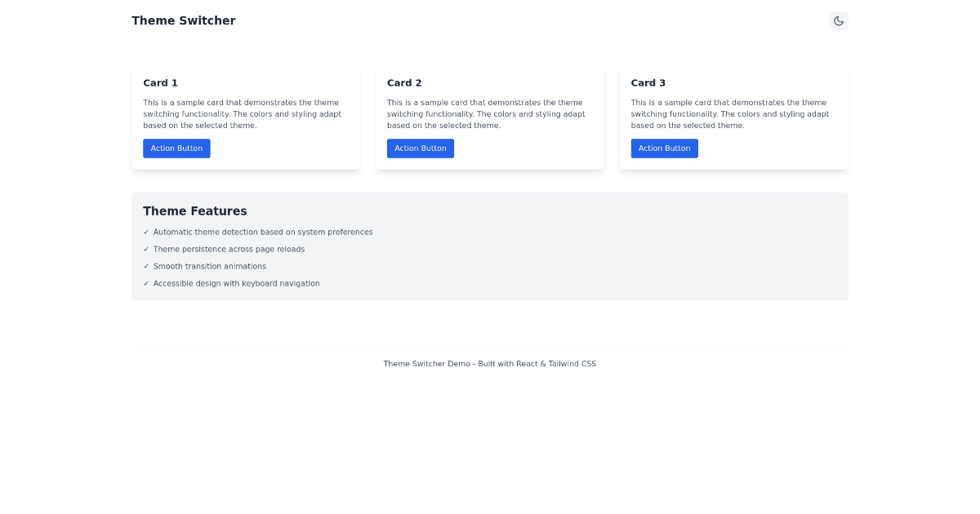980x514 pixels.
Task: Click the Card 2 title
Action: click(x=404, y=82)
